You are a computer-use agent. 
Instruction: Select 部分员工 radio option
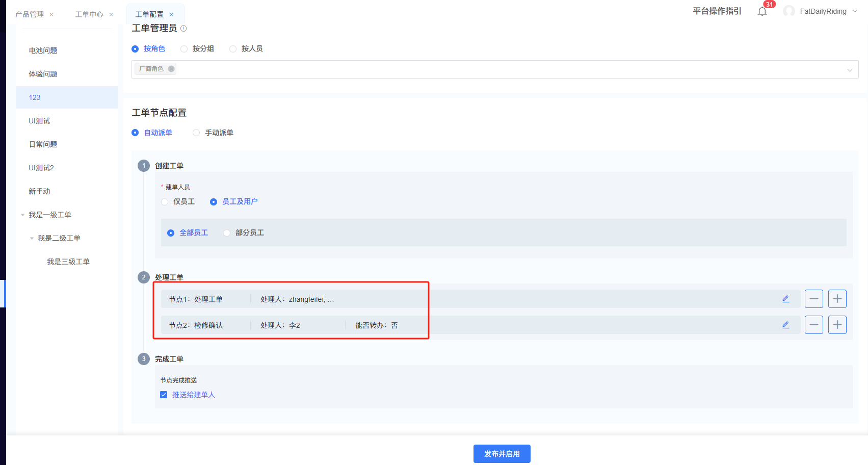[x=227, y=233]
